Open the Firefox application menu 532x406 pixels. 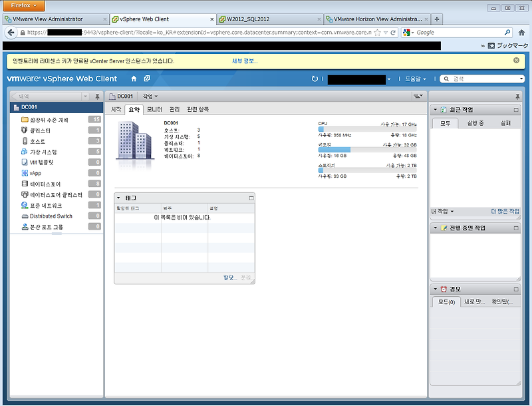coord(24,5)
